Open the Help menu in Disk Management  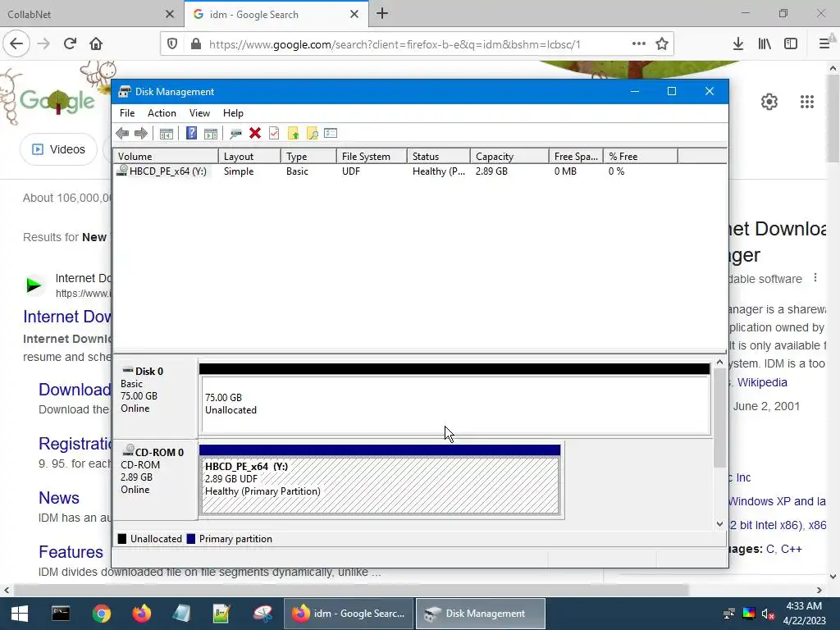point(233,113)
